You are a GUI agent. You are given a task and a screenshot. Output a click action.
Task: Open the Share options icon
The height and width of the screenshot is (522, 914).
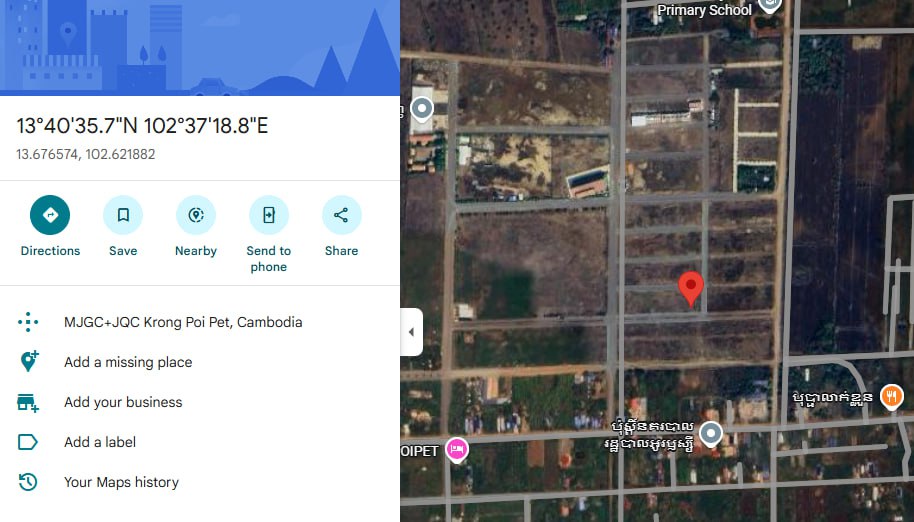[x=342, y=215]
